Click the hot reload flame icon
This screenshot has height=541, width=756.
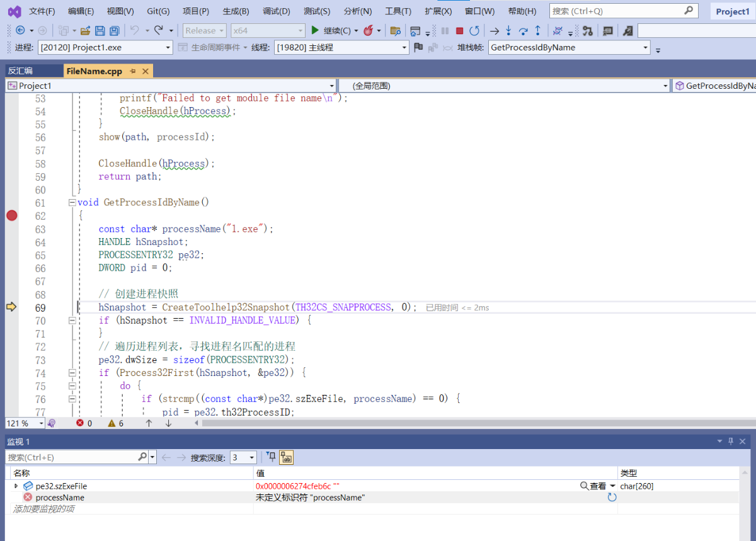[x=369, y=30]
